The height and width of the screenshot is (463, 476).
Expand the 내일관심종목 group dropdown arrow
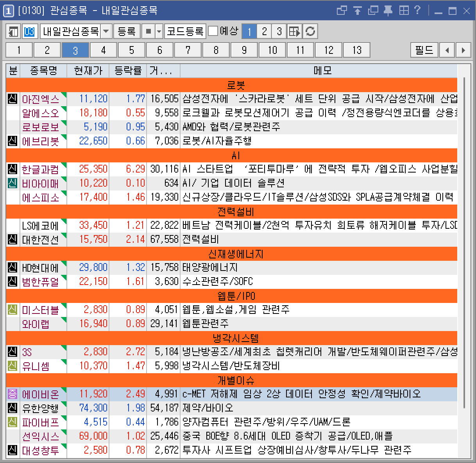click(106, 31)
